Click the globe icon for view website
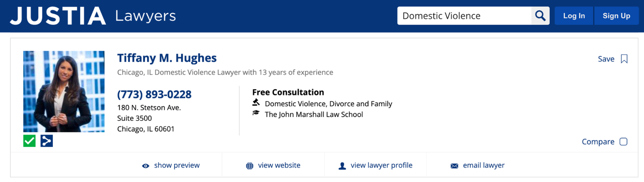Viewport: 644px width, 182px height. [250, 166]
